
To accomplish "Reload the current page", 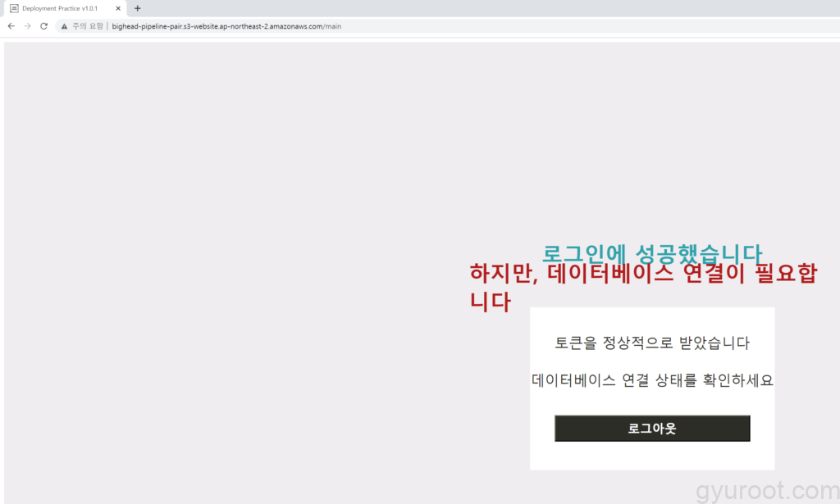I will coord(43,26).
